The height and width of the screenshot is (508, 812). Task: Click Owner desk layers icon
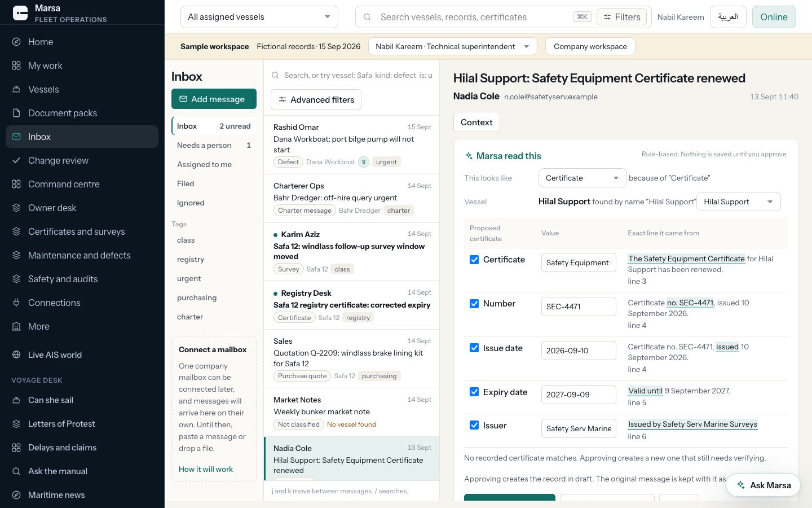[16, 208]
